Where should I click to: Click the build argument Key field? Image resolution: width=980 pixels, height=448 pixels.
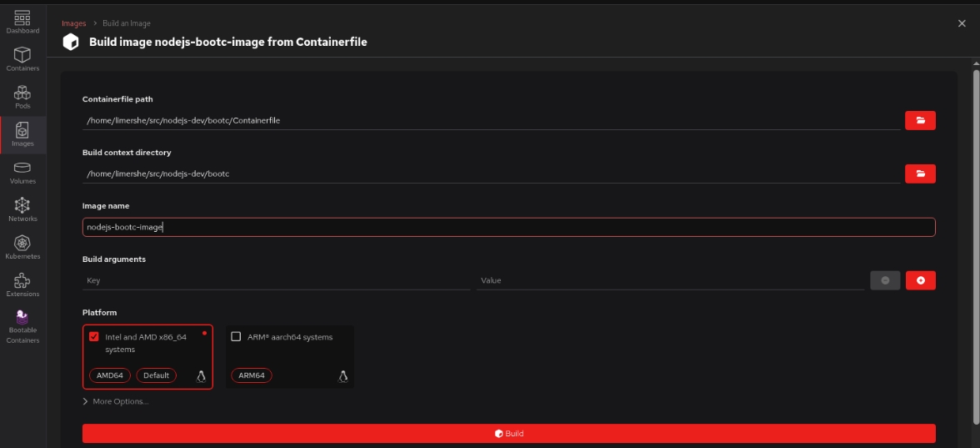[275, 281]
